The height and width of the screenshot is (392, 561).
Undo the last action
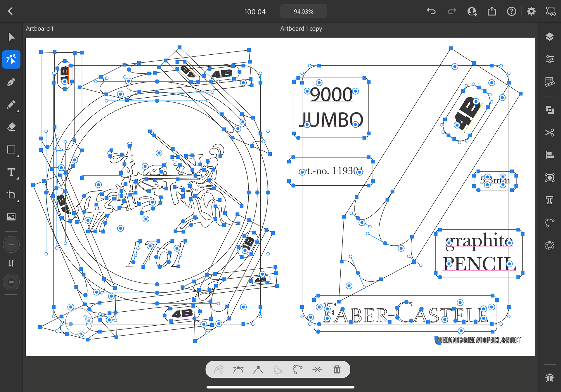pyautogui.click(x=431, y=11)
